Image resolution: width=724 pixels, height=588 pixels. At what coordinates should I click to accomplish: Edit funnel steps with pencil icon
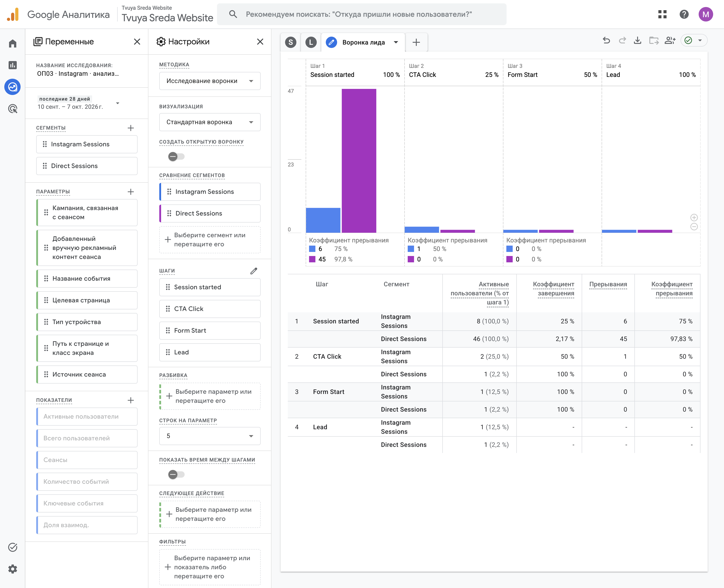(254, 271)
